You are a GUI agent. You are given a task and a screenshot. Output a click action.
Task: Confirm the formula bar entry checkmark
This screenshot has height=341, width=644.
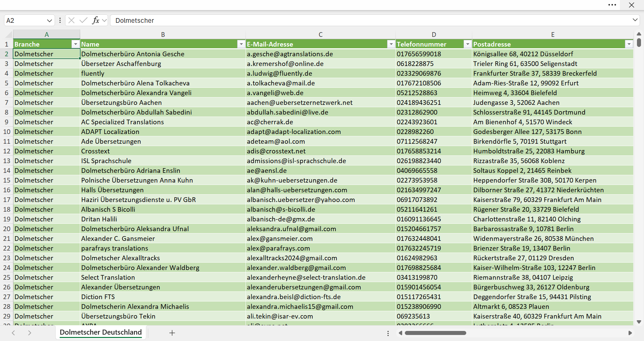point(84,20)
